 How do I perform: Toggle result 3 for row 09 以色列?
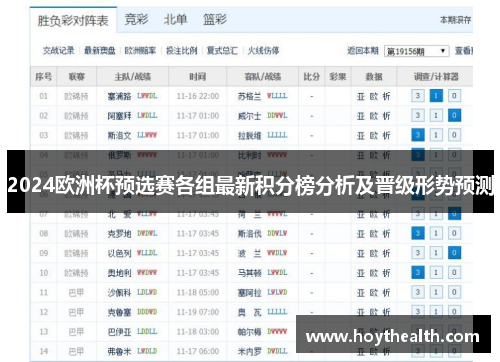[x=418, y=253]
